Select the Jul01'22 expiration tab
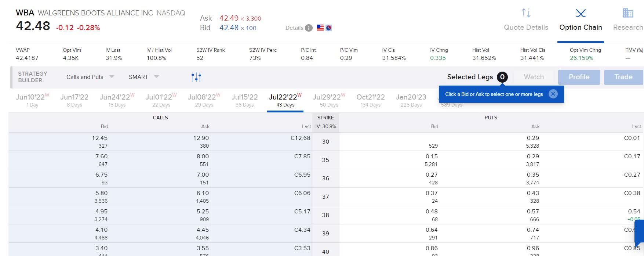The width and height of the screenshot is (644, 256). point(161,100)
